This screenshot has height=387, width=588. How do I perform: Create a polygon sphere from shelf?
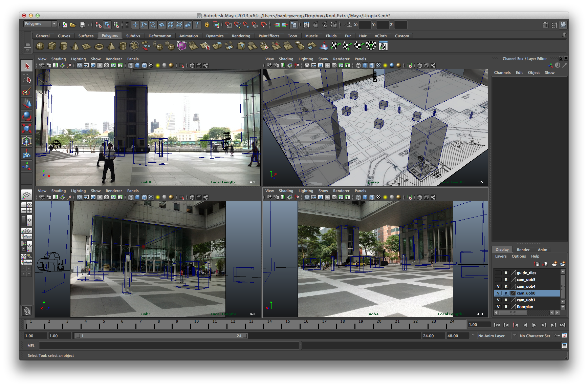(x=40, y=46)
